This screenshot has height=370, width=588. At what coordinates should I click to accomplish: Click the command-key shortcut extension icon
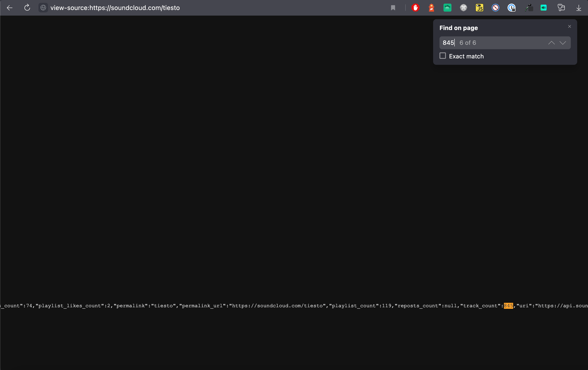click(463, 8)
